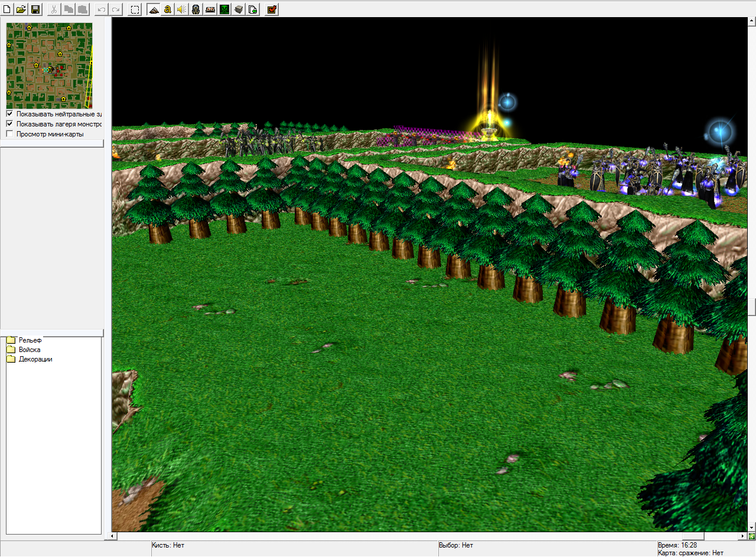
Task: Click the Cut scissors icon
Action: point(54,9)
